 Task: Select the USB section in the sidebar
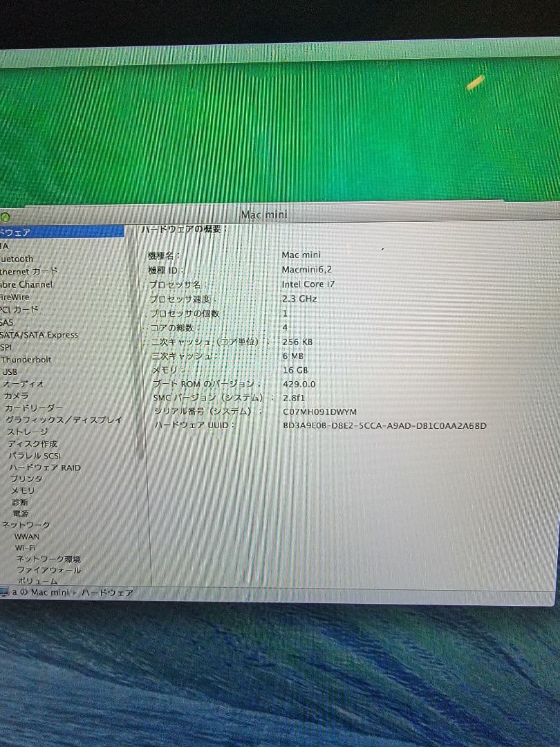[12, 371]
